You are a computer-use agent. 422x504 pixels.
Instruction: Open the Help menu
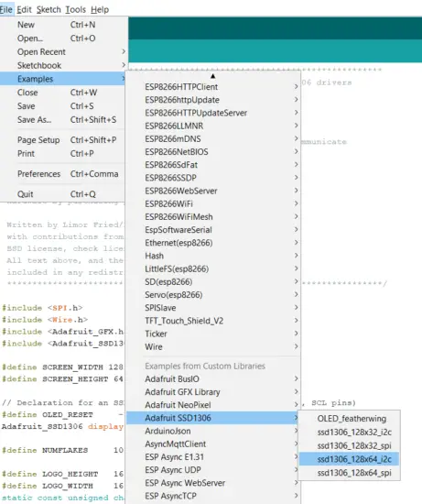[100, 10]
